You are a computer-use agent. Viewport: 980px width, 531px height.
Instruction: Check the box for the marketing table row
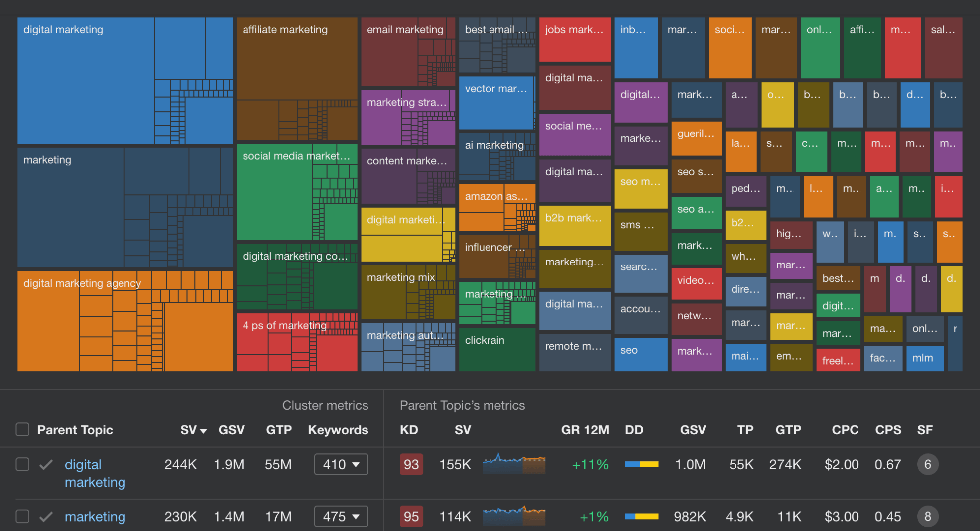[22, 516]
